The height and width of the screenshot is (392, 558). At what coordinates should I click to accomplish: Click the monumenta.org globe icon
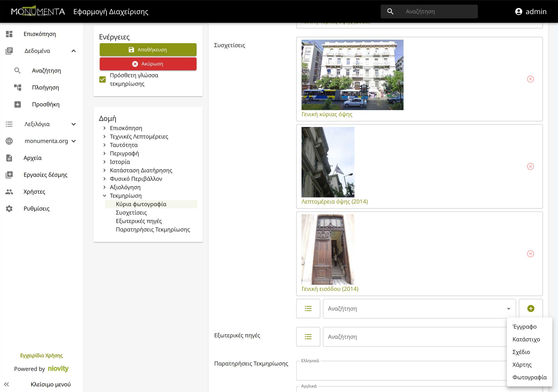tap(9, 141)
